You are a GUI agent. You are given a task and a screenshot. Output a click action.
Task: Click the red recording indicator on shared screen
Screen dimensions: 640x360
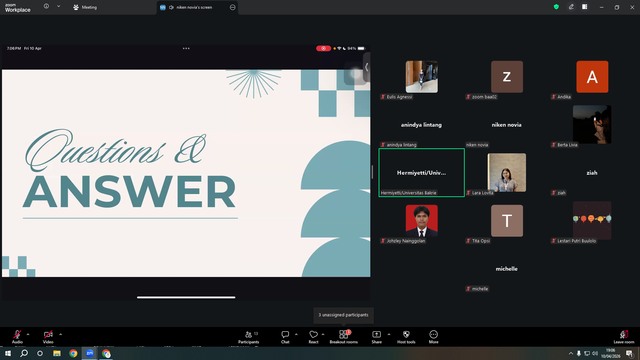tap(323, 48)
